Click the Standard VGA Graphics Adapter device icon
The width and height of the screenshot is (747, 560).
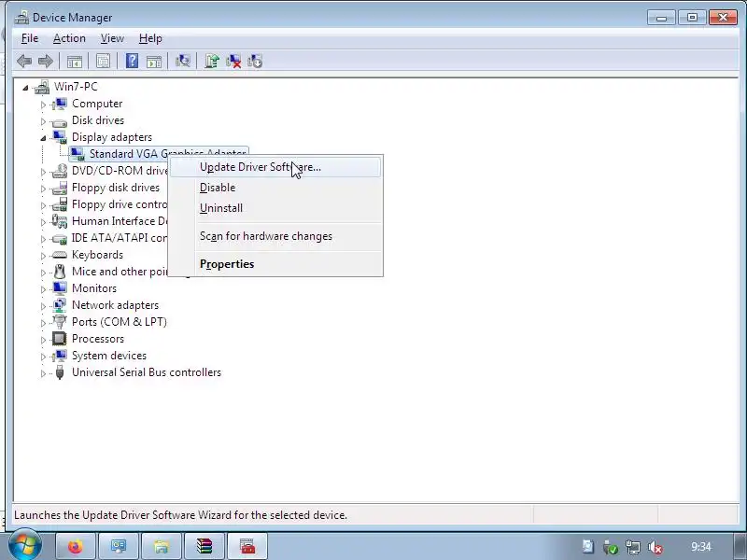point(78,154)
